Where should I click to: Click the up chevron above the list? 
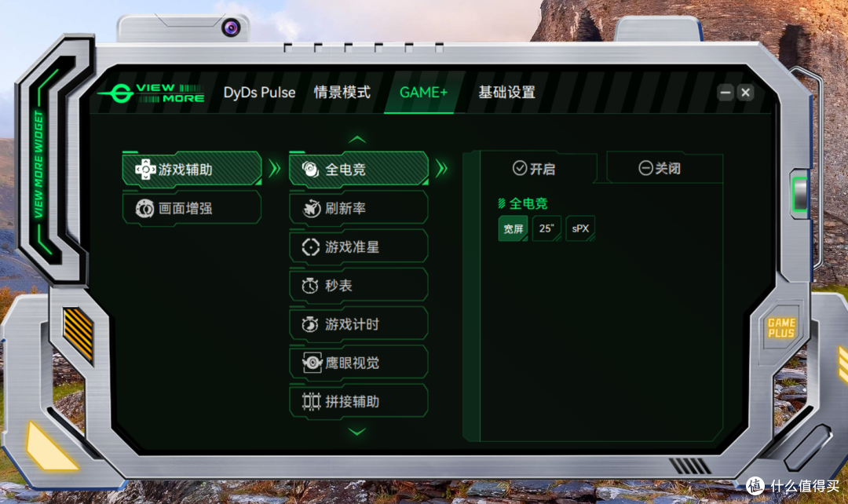pyautogui.click(x=357, y=140)
